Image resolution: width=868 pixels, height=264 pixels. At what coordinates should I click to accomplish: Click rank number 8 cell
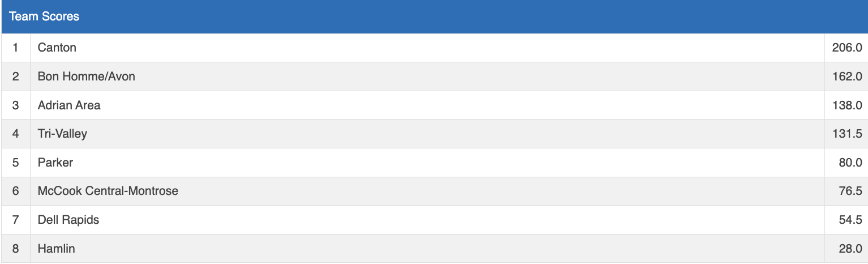15,249
